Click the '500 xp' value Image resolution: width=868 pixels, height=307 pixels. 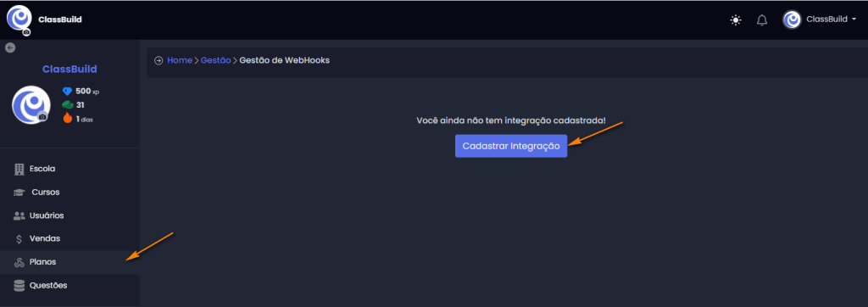pyautogui.click(x=87, y=92)
